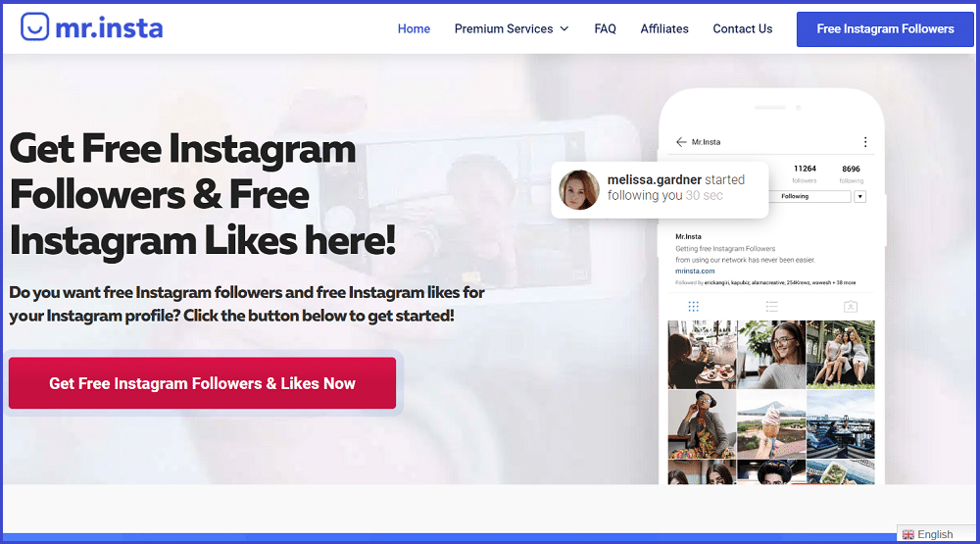
Task: Open the tagged photos icon on profile
Action: [x=851, y=307]
